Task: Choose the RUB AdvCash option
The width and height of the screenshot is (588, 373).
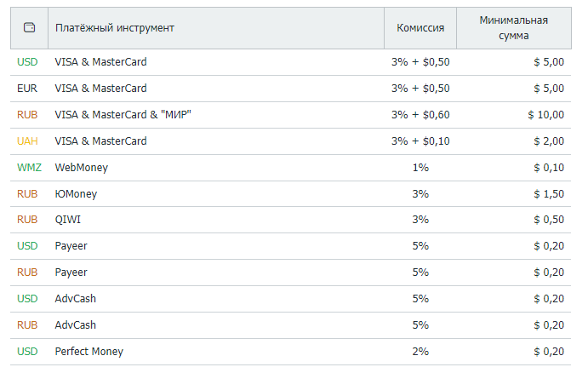Action: click(x=291, y=325)
